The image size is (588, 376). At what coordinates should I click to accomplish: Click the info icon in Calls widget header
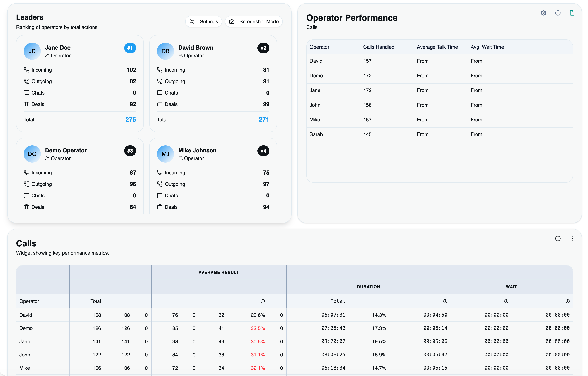558,238
